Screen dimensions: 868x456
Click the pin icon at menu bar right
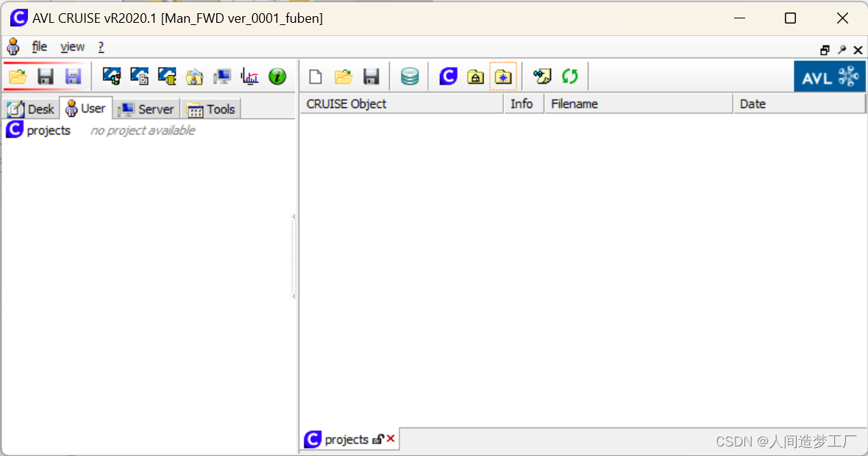842,50
